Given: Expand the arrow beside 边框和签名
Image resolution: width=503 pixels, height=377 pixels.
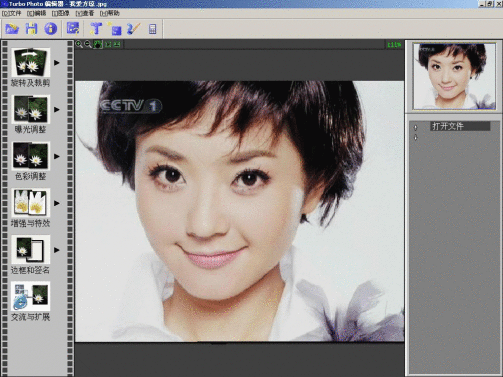Looking at the screenshot, I should (x=57, y=250).
